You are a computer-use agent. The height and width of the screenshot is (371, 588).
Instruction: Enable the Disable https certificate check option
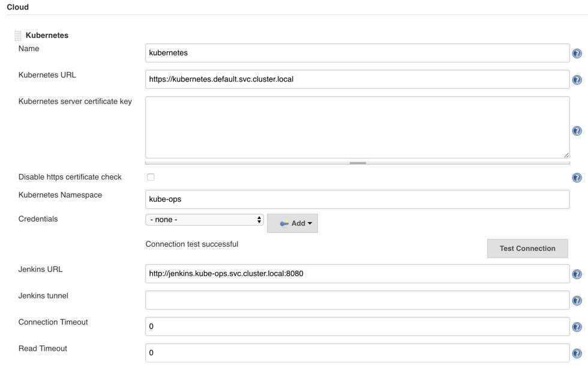[149, 177]
